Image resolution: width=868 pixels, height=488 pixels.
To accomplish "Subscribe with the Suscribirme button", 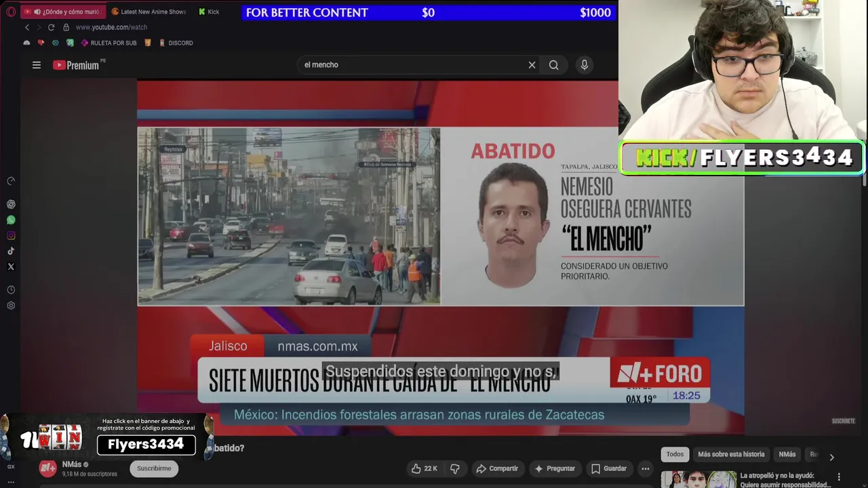I will pyautogui.click(x=154, y=468).
